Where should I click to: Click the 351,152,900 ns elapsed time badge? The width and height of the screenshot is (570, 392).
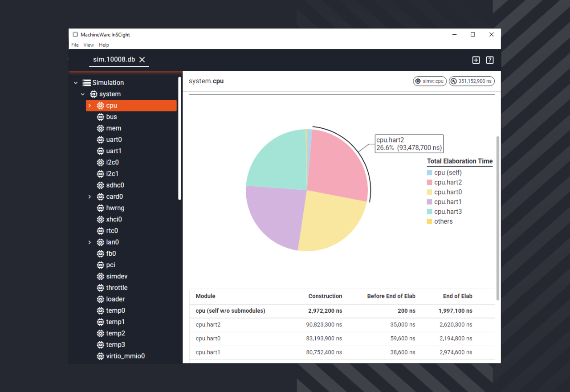(472, 81)
